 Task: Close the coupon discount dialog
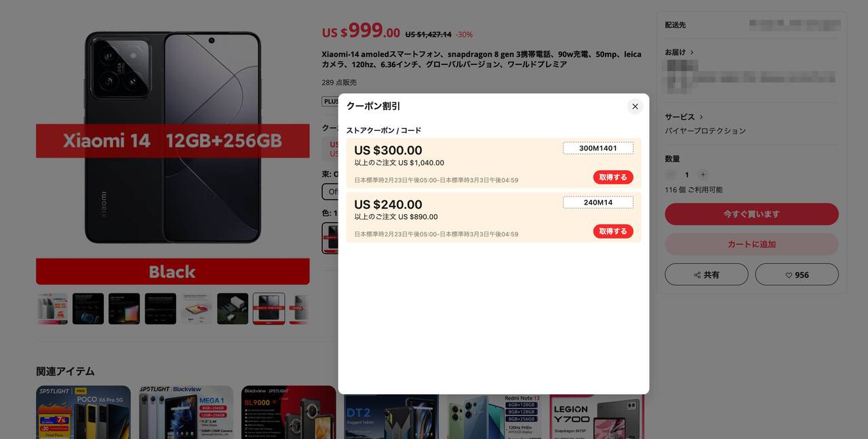tap(635, 106)
